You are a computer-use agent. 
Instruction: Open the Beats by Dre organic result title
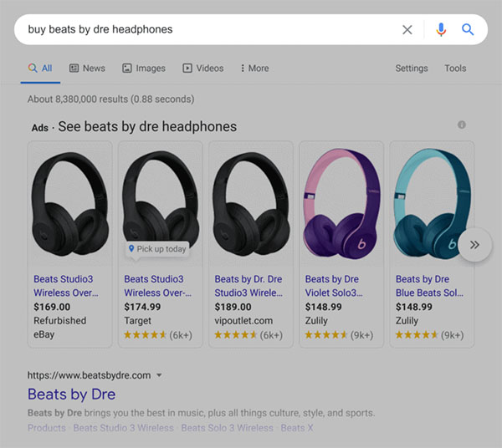pos(71,394)
